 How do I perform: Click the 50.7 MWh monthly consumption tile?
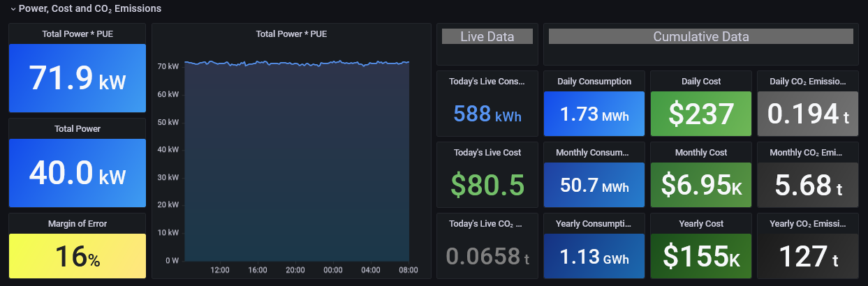pyautogui.click(x=594, y=185)
